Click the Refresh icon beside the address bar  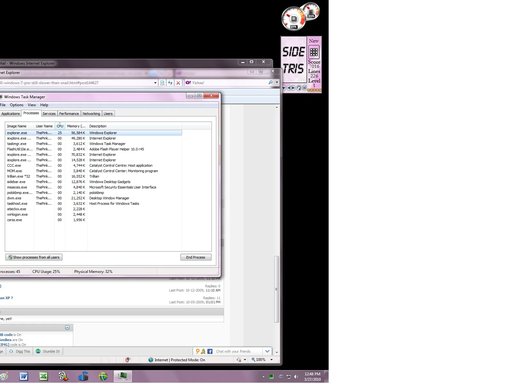pyautogui.click(x=170, y=83)
